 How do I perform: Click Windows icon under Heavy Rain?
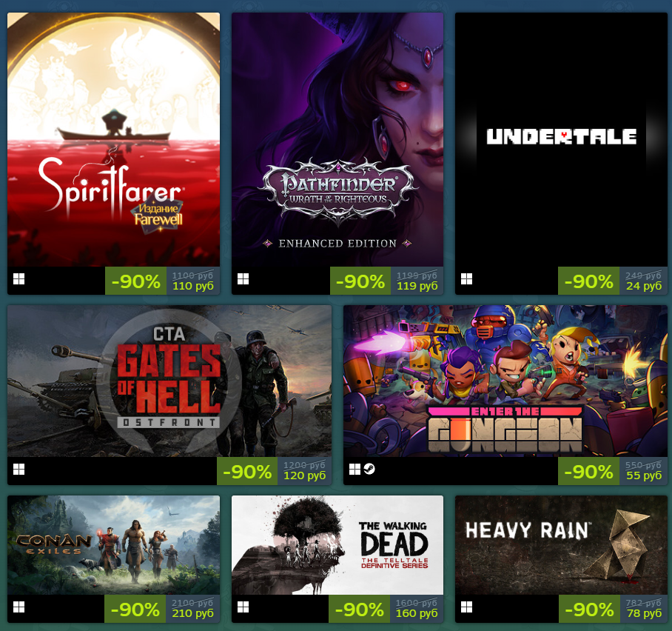(x=467, y=607)
